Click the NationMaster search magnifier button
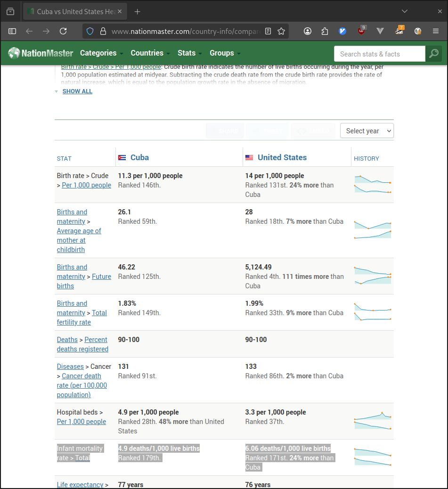 433,54
